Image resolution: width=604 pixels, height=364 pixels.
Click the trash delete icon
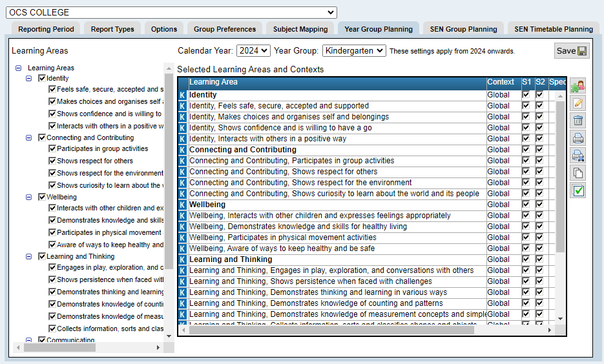pos(578,121)
